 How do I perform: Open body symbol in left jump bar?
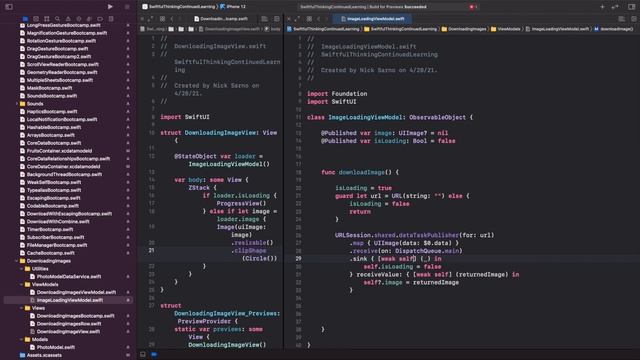[x=273, y=29]
